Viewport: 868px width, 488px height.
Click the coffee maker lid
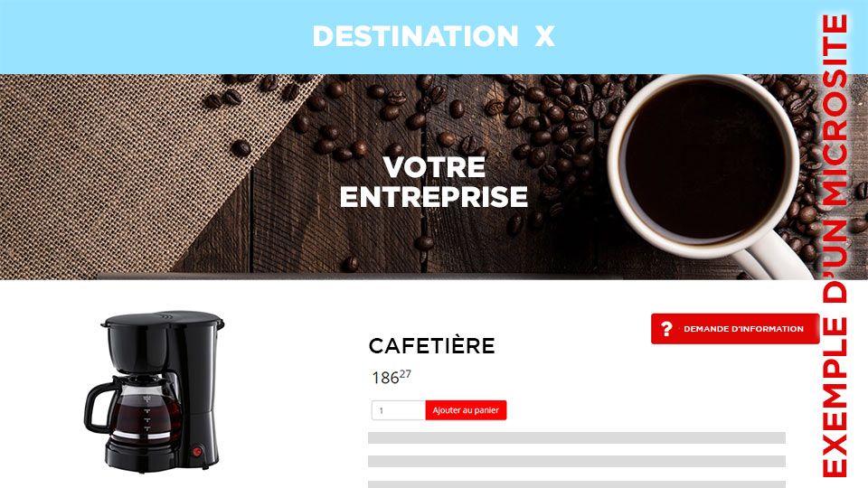[162, 319]
